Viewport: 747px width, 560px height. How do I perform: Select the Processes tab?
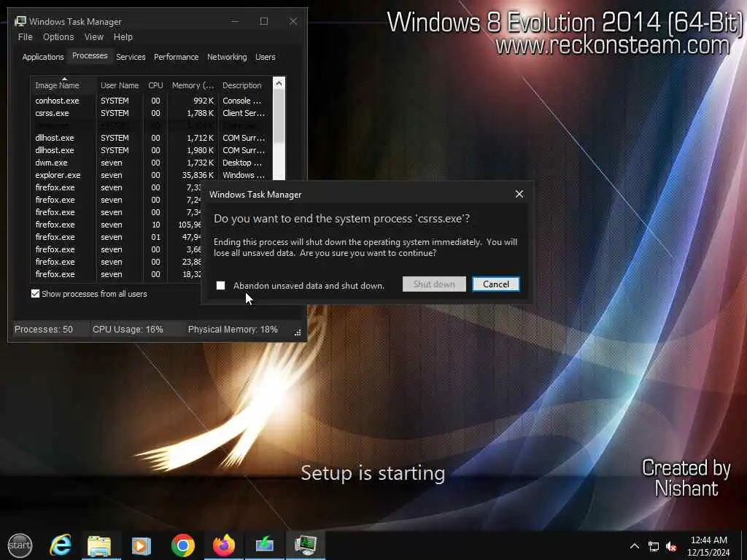(90, 55)
